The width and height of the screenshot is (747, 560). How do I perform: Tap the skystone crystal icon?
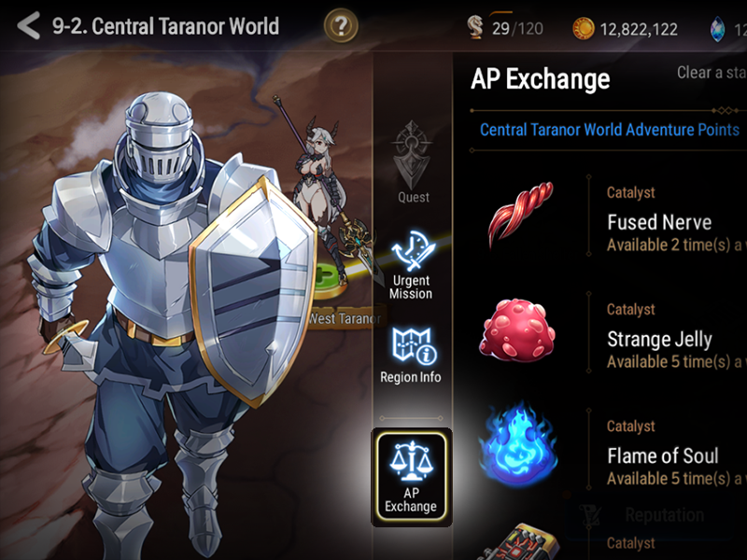(717, 30)
